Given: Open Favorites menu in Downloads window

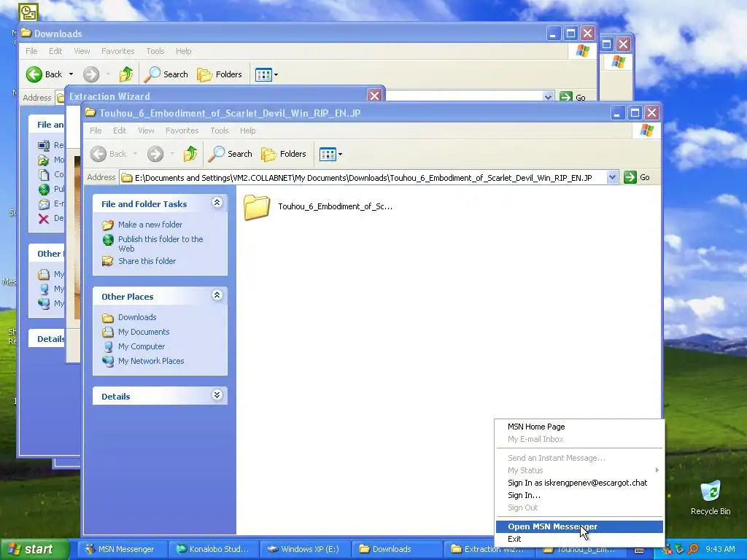Looking at the screenshot, I should [x=117, y=51].
